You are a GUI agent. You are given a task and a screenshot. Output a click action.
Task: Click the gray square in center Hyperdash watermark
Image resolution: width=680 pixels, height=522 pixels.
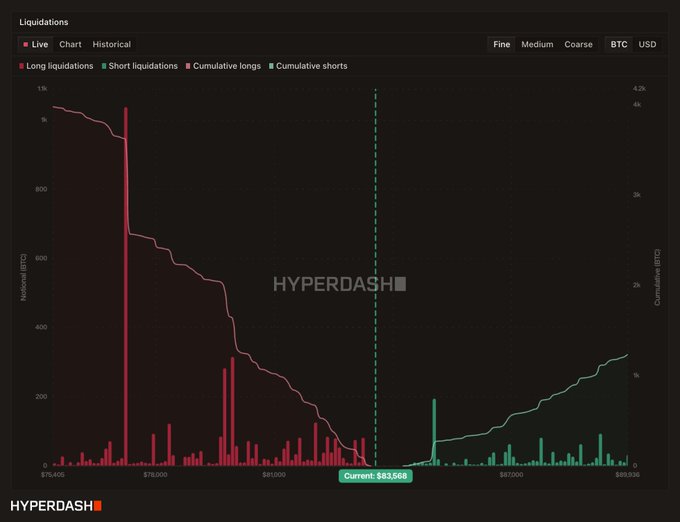point(399,284)
